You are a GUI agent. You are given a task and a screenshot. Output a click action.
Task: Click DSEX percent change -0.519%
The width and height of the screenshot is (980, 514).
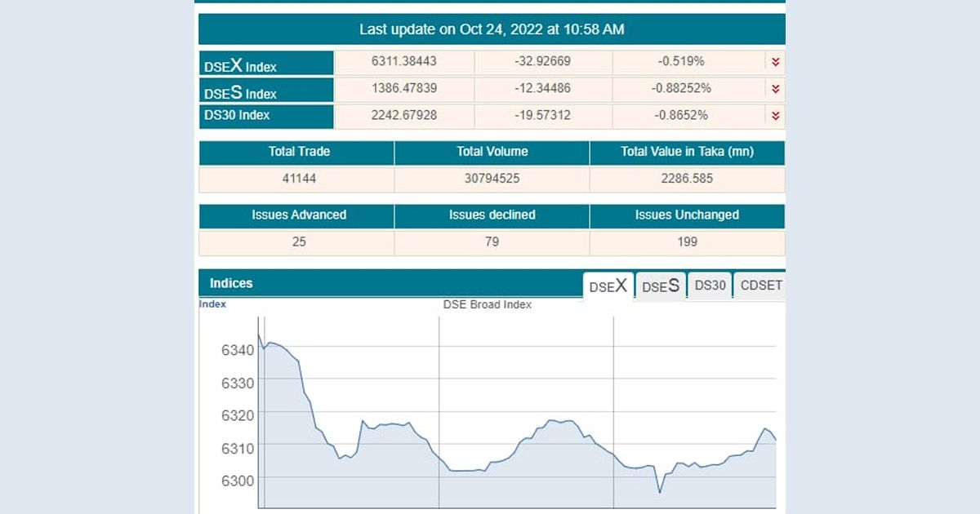pos(681,61)
